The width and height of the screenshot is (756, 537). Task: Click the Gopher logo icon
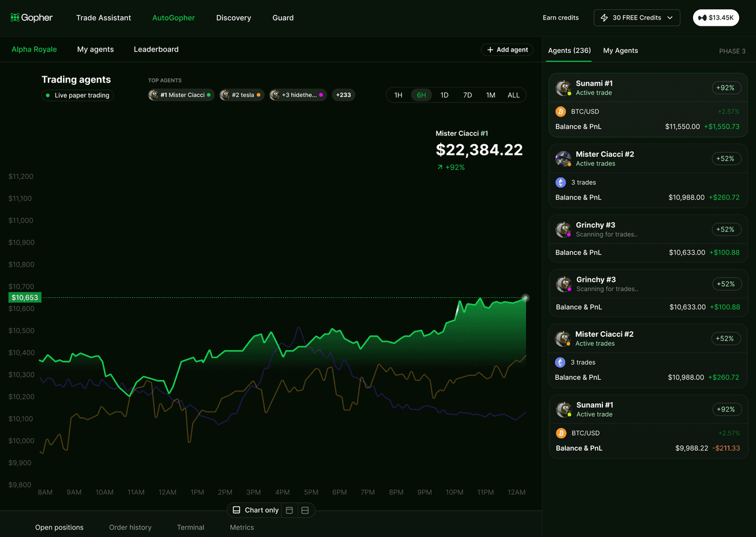click(15, 18)
